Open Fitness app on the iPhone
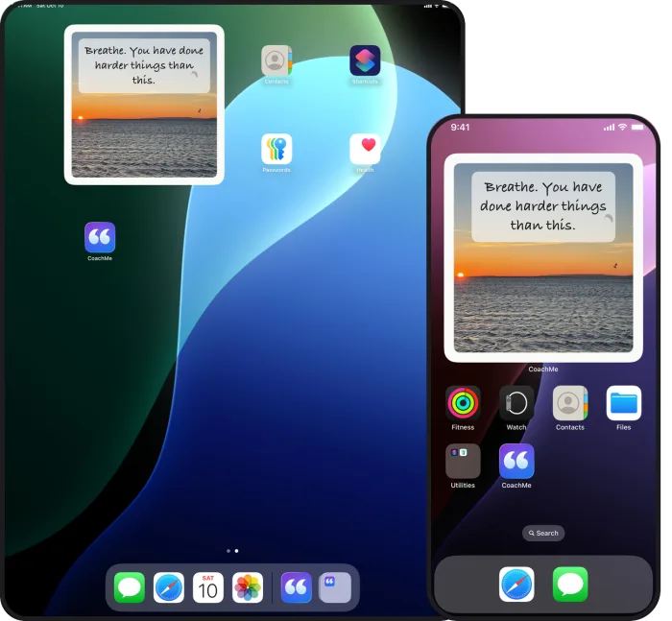Image resolution: width=672 pixels, height=621 pixels. [463, 403]
